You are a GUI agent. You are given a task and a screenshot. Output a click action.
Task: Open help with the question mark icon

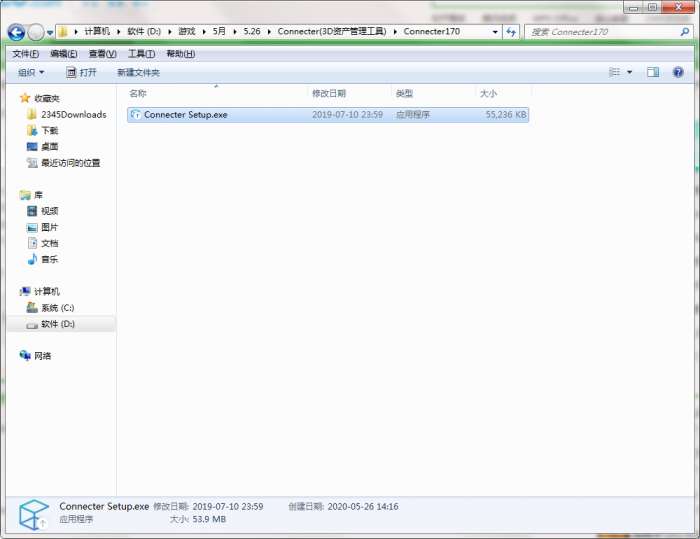pos(678,72)
